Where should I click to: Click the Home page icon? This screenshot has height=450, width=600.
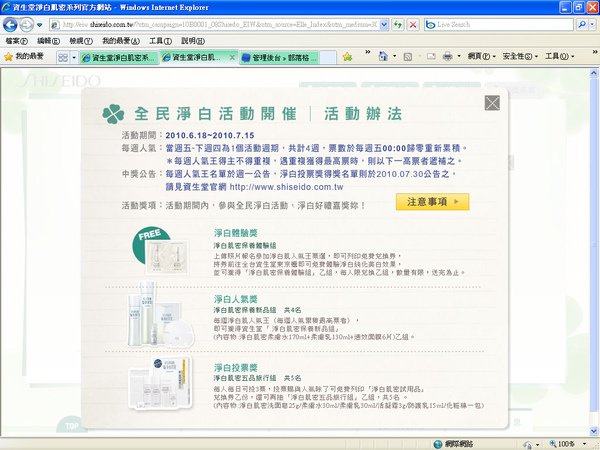click(383, 56)
